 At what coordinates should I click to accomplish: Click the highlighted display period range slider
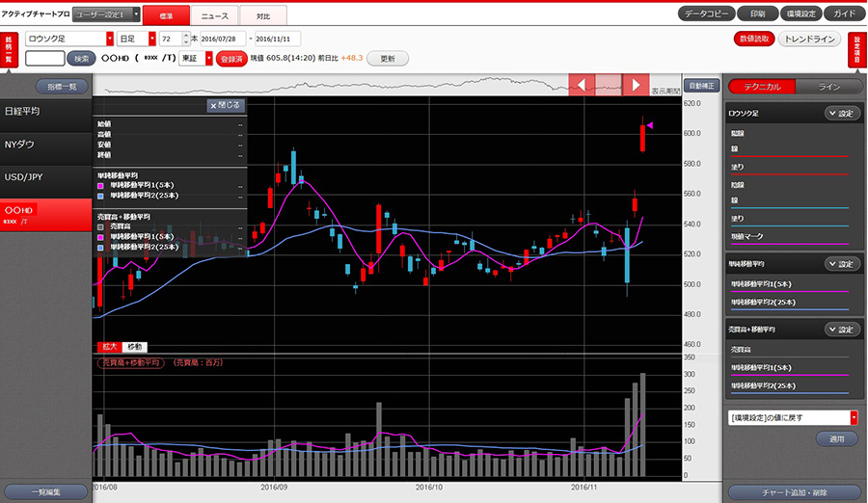coord(608,85)
